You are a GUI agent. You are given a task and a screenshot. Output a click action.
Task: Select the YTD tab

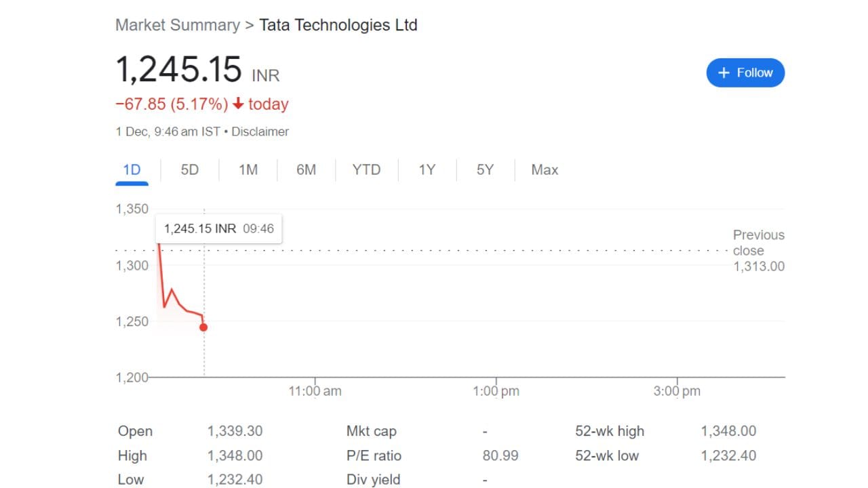point(366,170)
